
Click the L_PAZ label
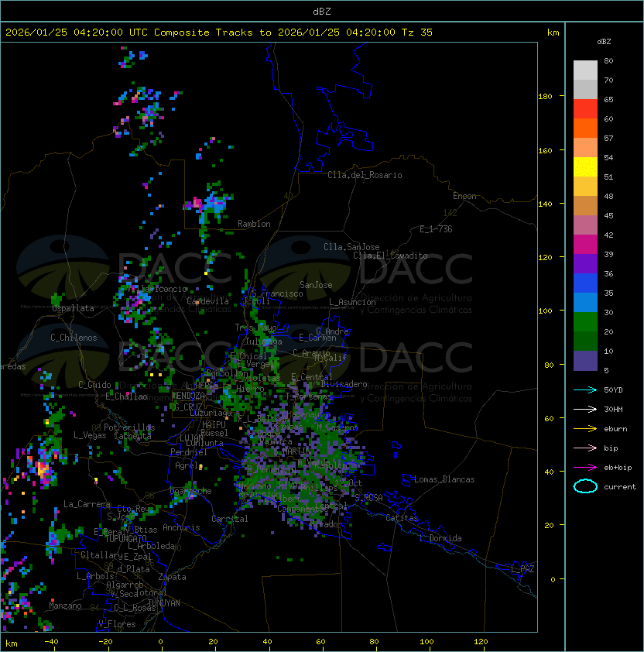(522, 569)
